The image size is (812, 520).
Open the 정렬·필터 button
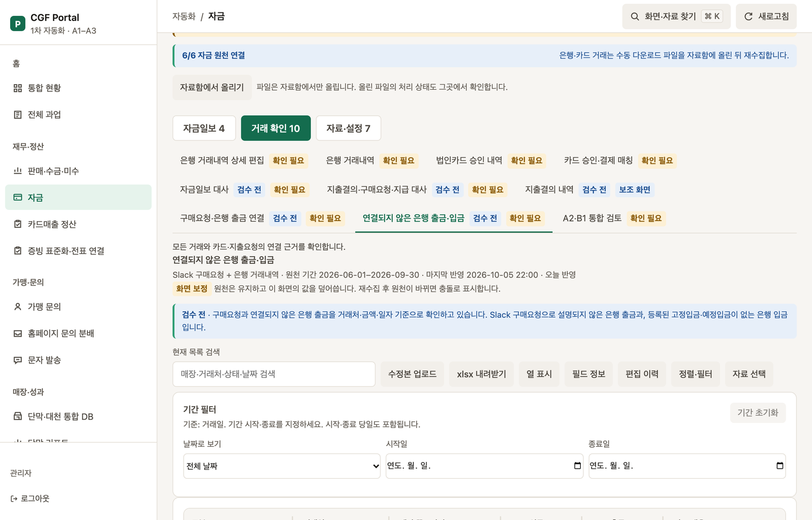[x=695, y=374]
